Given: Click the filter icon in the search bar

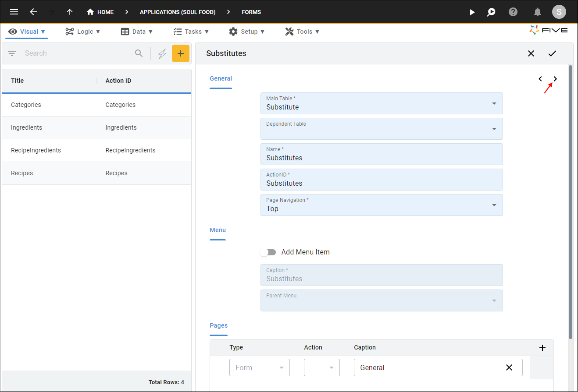Looking at the screenshot, I should tap(12, 53).
